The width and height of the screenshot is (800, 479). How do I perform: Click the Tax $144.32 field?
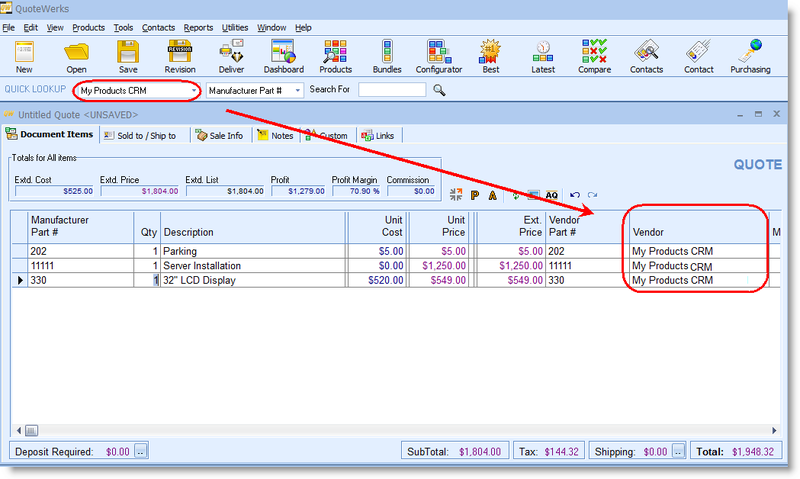coord(548,451)
